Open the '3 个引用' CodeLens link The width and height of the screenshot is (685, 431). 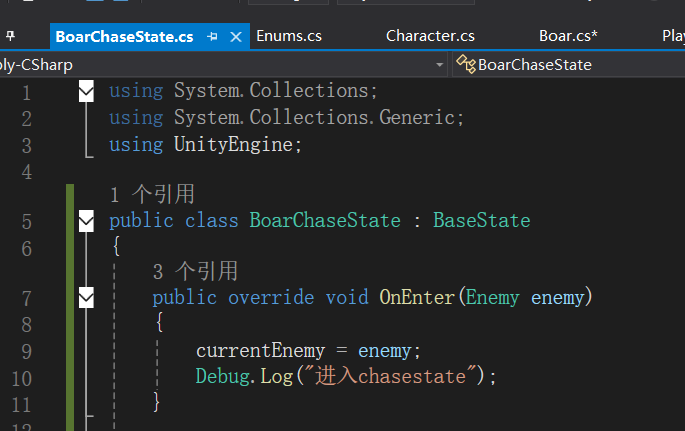point(195,271)
